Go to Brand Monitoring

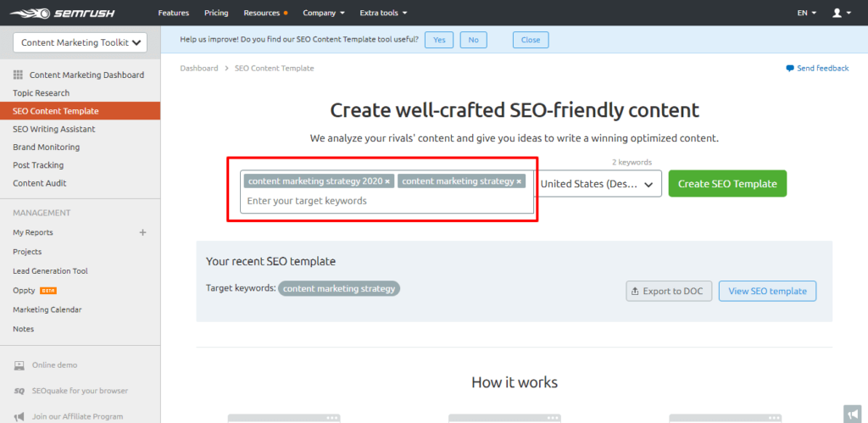coord(47,147)
